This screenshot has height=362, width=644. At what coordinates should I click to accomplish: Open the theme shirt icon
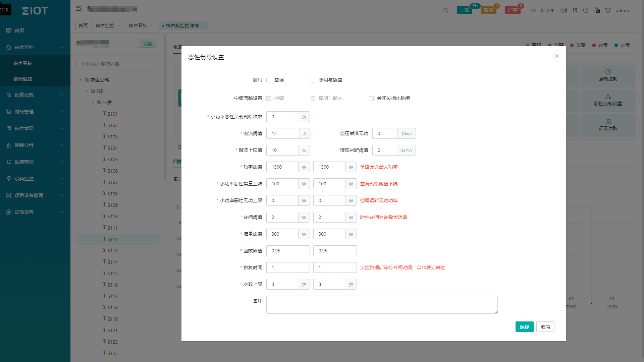608,10
